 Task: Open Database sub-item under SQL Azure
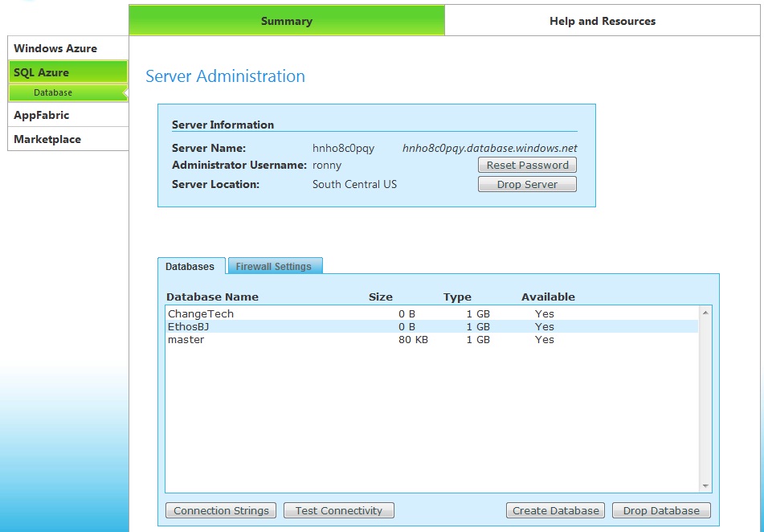coord(68,92)
